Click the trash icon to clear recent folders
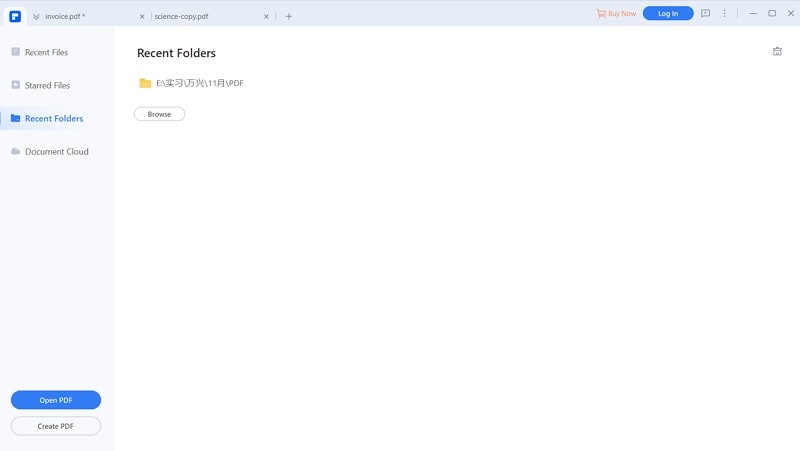Screen dimensions: 800x451 coord(777,51)
